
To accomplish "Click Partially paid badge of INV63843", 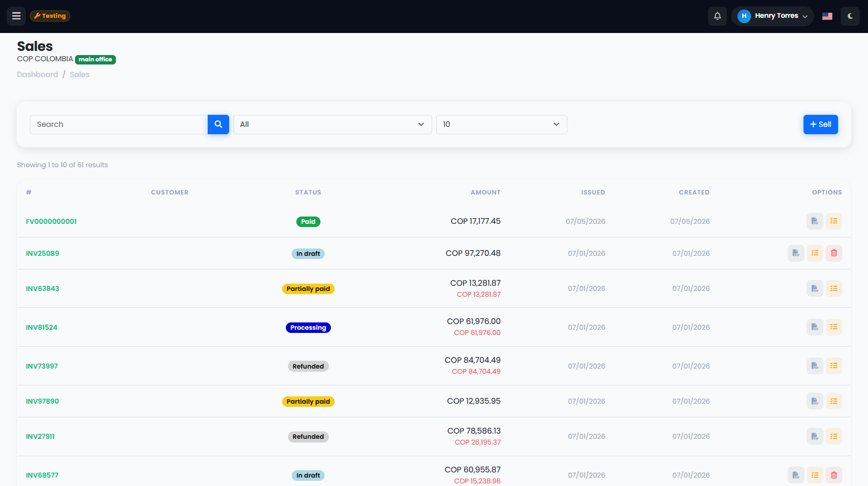I will pyautogui.click(x=308, y=289).
